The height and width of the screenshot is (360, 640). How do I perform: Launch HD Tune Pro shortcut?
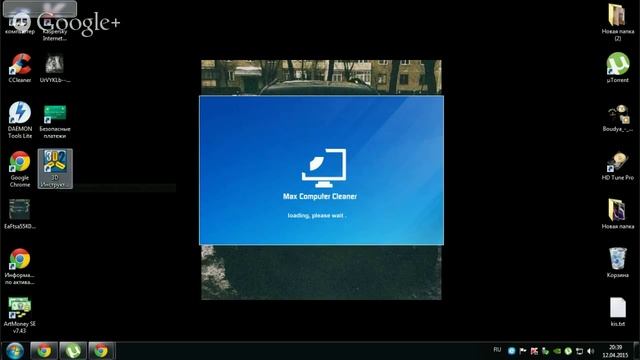point(618,166)
